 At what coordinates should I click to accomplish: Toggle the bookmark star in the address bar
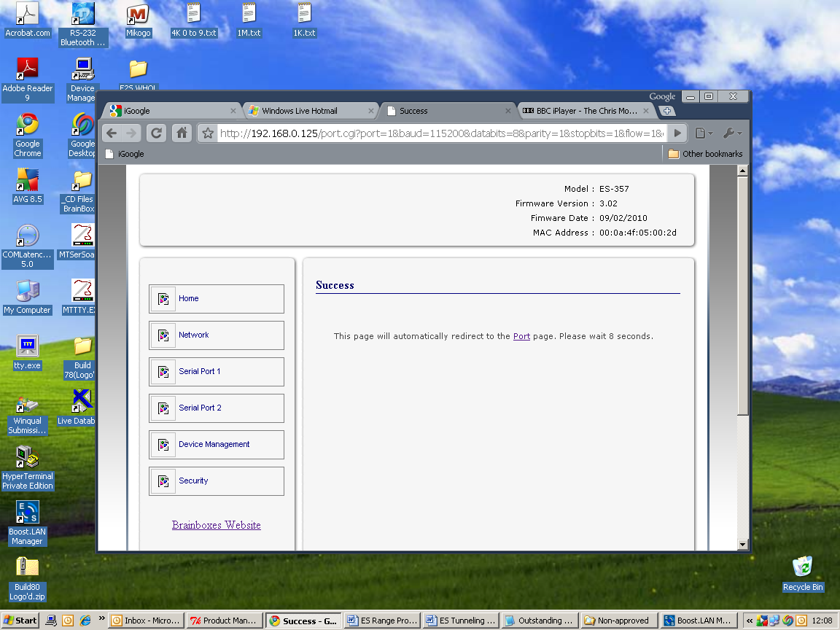click(206, 133)
